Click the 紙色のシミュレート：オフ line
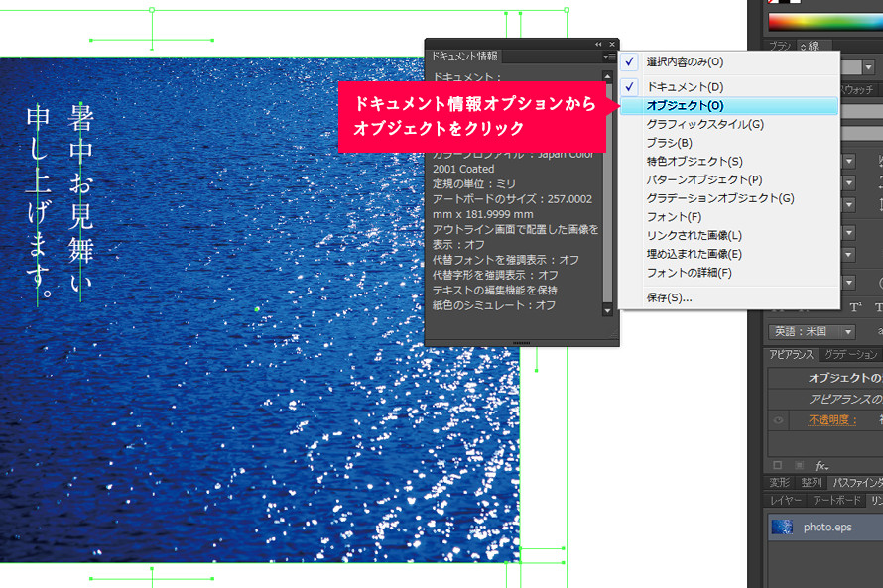Screen dimensions: 883x588 [x=494, y=305]
